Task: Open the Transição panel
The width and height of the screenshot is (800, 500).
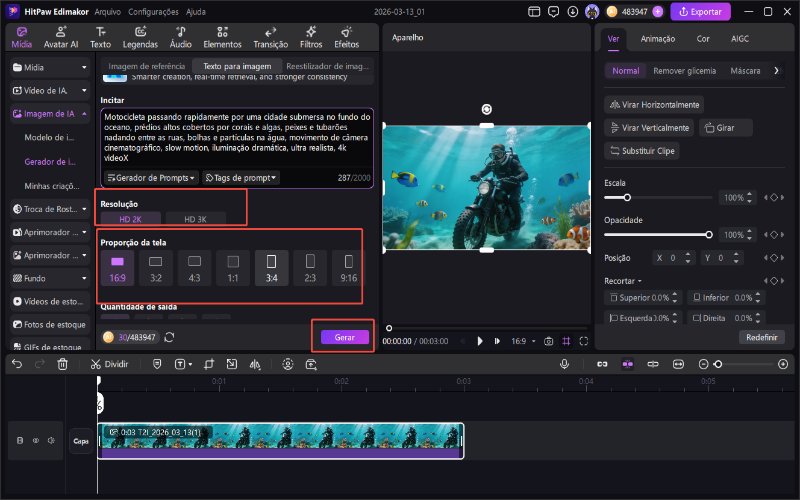Action: tap(270, 37)
